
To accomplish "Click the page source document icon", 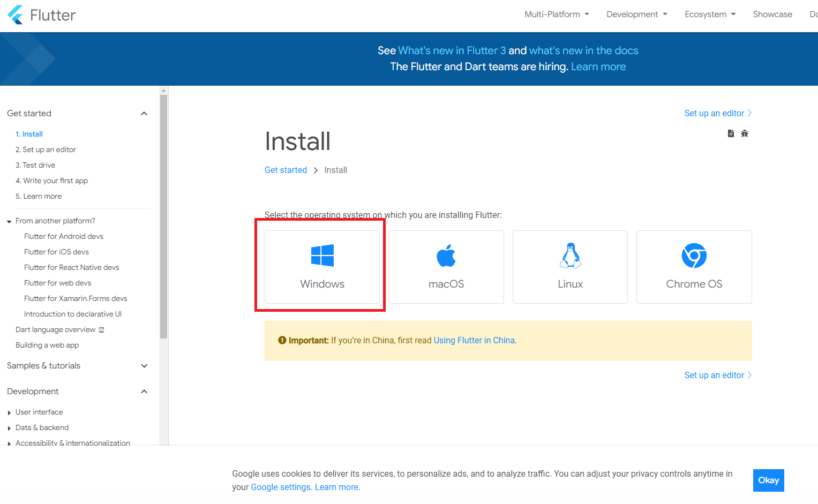I will [731, 133].
